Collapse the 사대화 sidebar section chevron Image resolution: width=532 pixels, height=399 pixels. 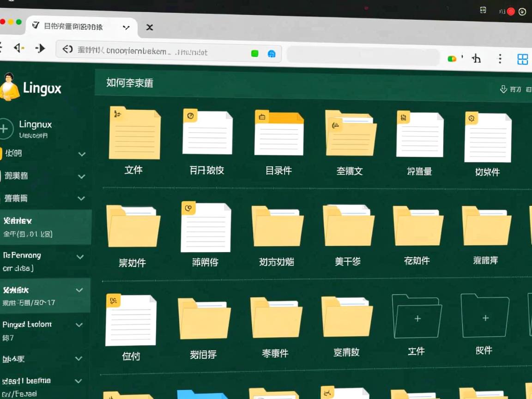tap(79, 290)
